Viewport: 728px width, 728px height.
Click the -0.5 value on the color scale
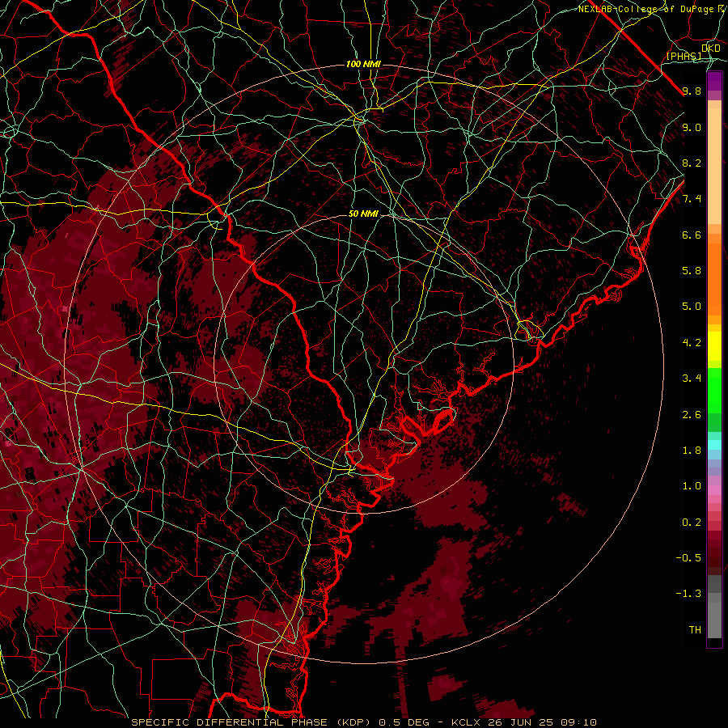click(x=688, y=558)
